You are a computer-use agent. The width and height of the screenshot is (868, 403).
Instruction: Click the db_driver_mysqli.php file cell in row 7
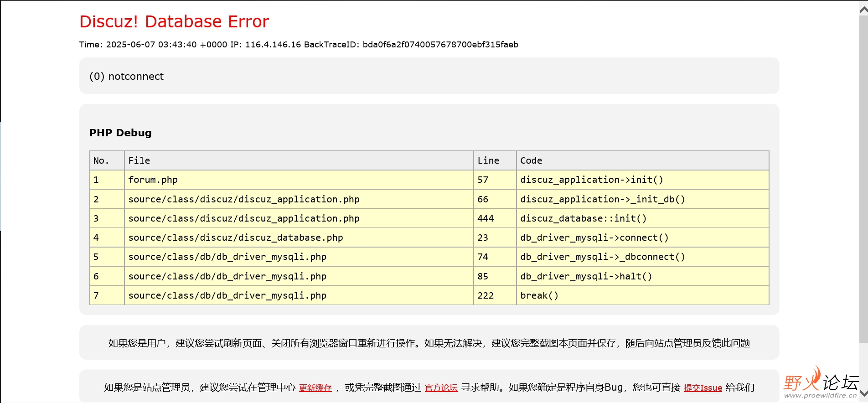(x=299, y=295)
